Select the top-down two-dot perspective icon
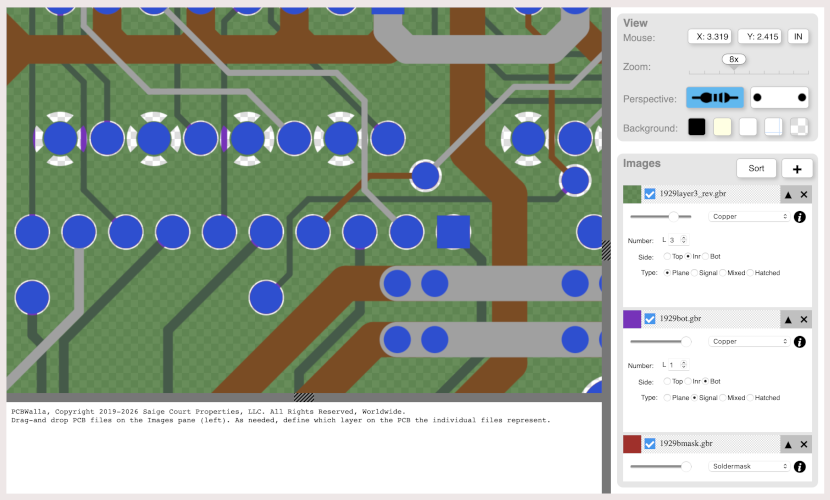 (779, 98)
